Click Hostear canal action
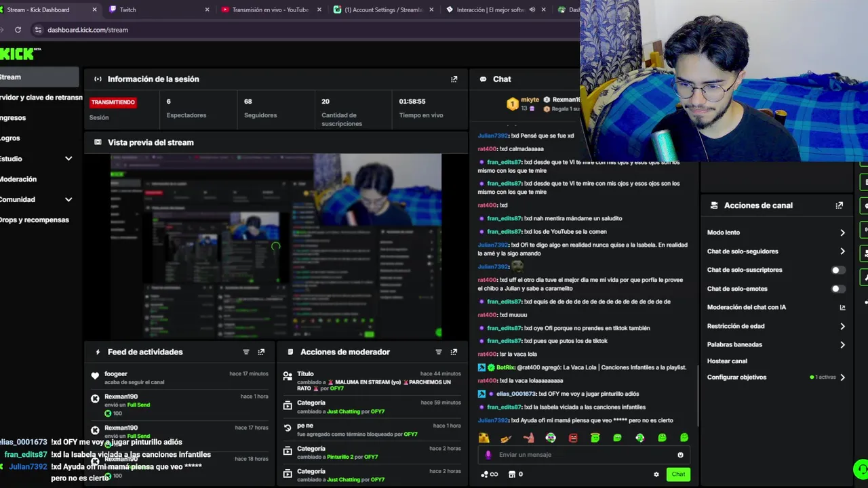 727,361
